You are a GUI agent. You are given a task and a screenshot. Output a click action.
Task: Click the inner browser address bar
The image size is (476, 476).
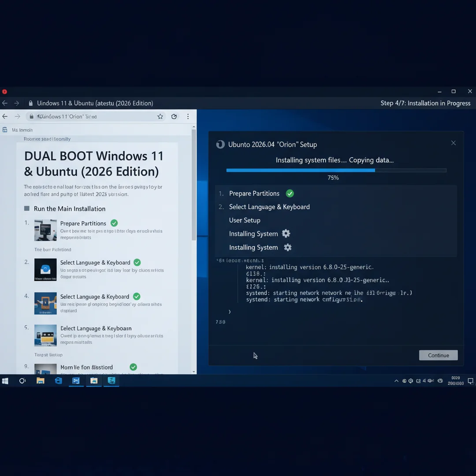coord(96,116)
